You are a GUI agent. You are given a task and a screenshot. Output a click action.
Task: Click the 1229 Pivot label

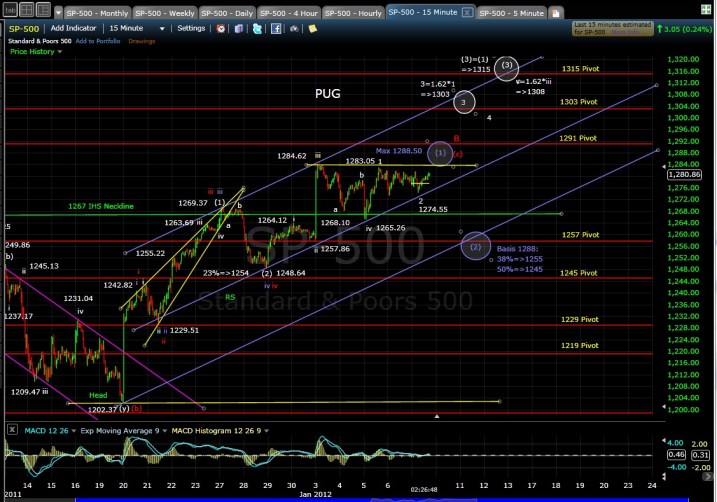pyautogui.click(x=579, y=320)
